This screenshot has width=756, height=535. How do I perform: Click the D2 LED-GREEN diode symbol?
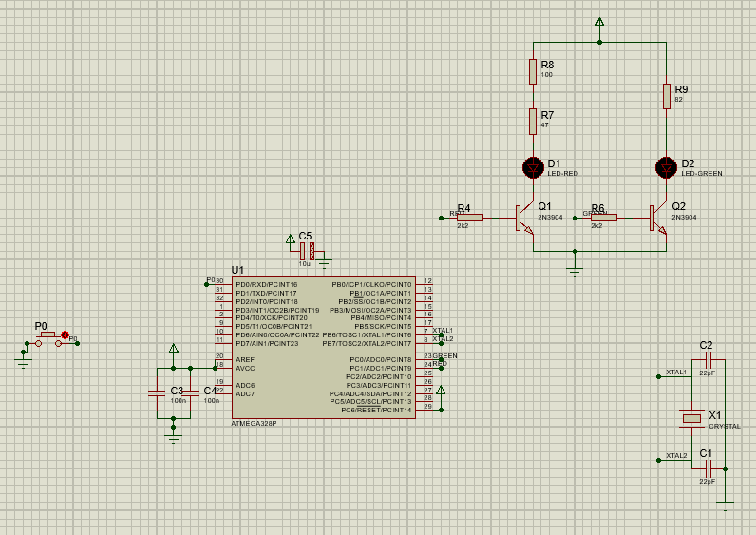coord(667,168)
